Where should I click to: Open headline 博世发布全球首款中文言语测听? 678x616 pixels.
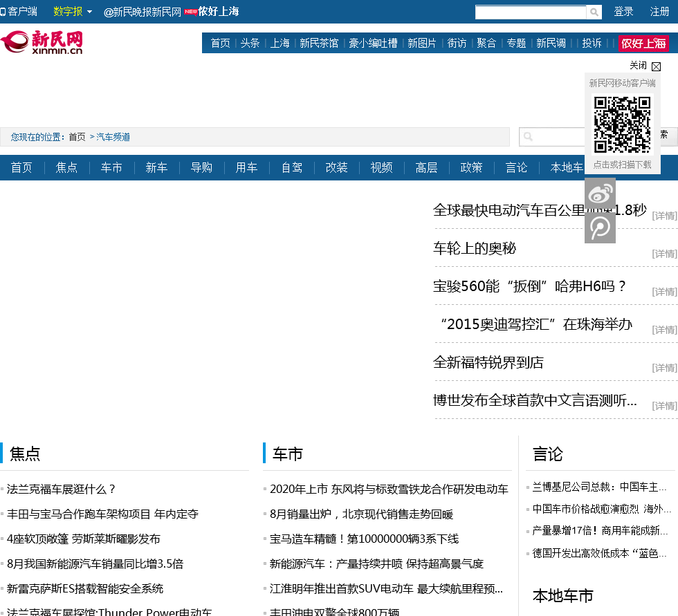tap(535, 400)
